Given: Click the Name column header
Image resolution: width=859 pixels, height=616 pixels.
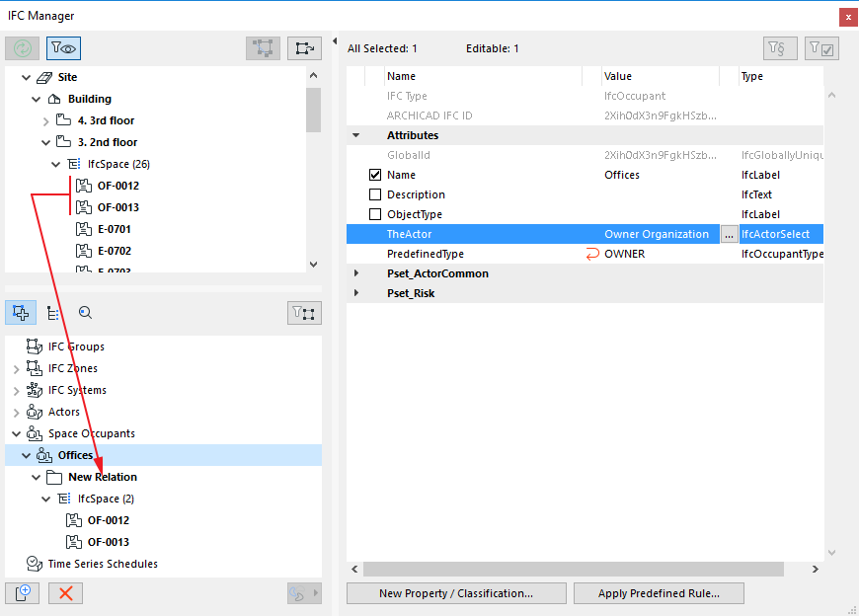Looking at the screenshot, I should pyautogui.click(x=483, y=76).
